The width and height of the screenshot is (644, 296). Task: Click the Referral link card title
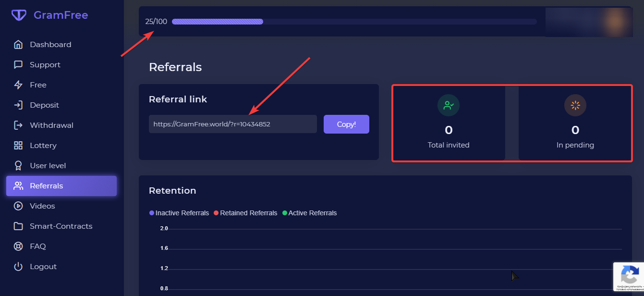click(178, 99)
